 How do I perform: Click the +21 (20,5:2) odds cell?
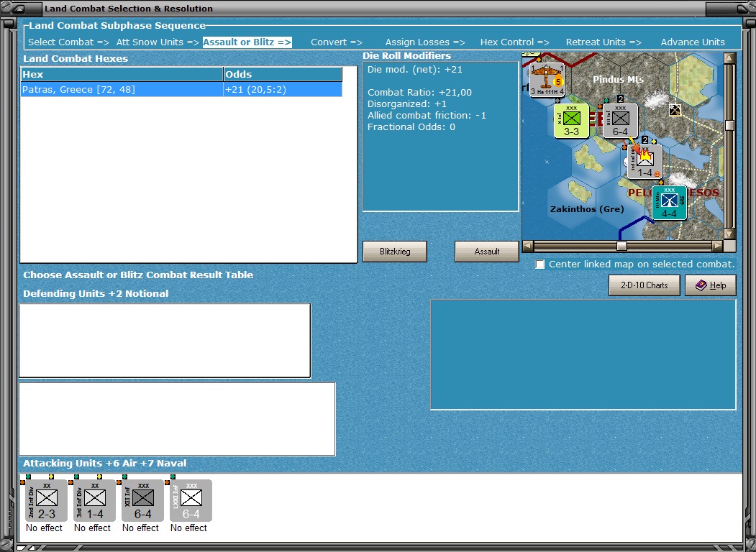(x=283, y=90)
